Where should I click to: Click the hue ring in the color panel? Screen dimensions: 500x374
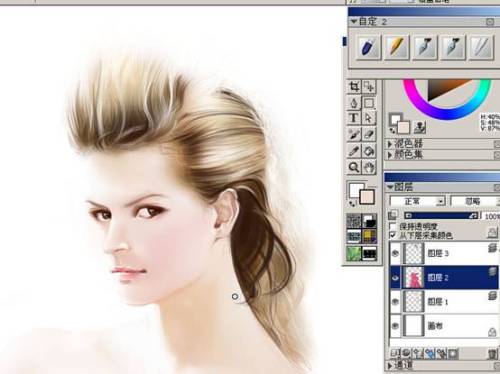(447, 114)
